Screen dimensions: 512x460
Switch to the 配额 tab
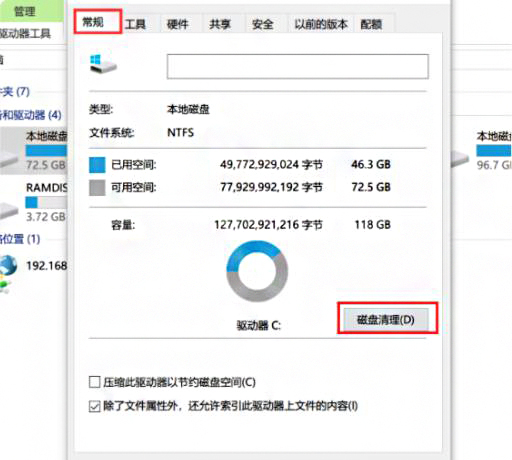[371, 24]
